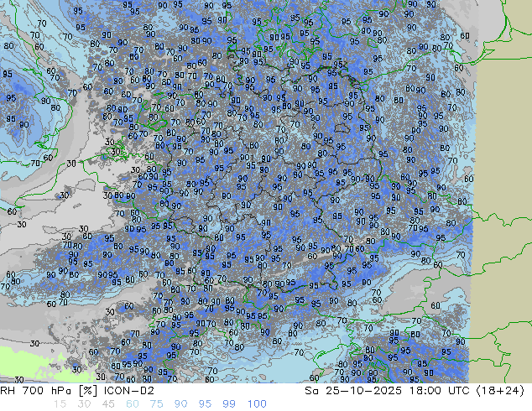532x411 pixels.
Task: Click the 60 legend value
Action: (x=132, y=403)
